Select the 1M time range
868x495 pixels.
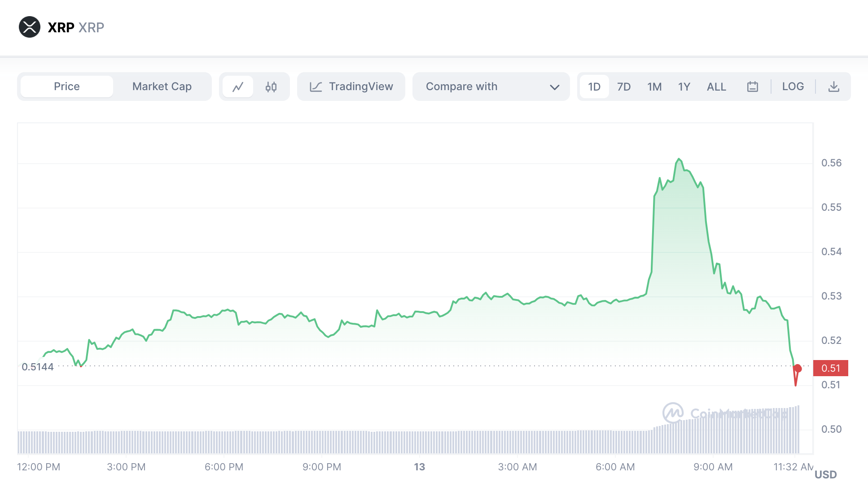click(654, 87)
